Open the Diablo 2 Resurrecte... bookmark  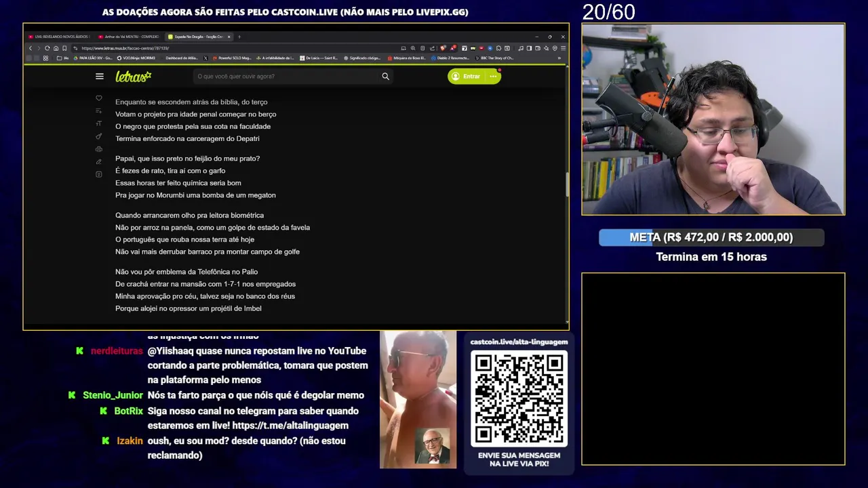[450, 58]
